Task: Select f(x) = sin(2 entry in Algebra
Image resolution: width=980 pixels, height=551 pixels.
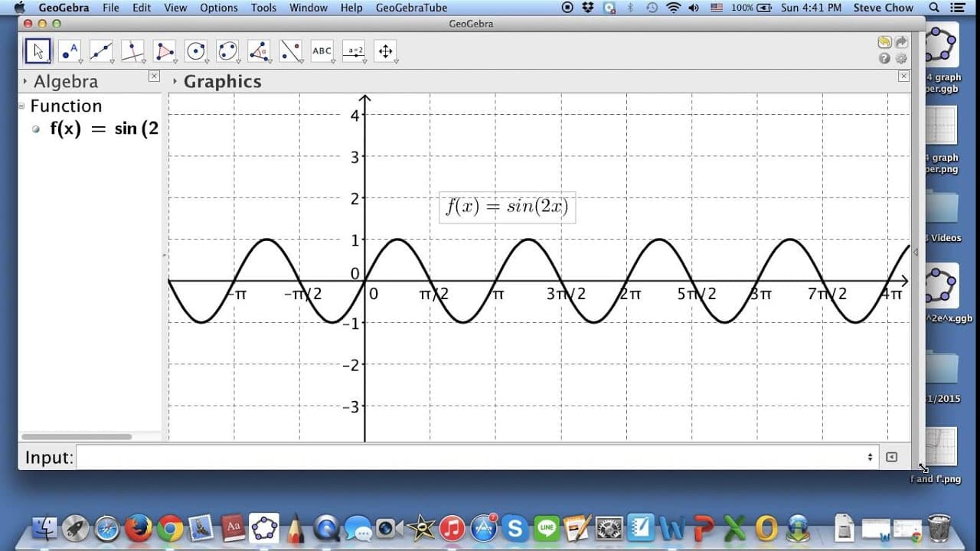Action: coord(104,129)
